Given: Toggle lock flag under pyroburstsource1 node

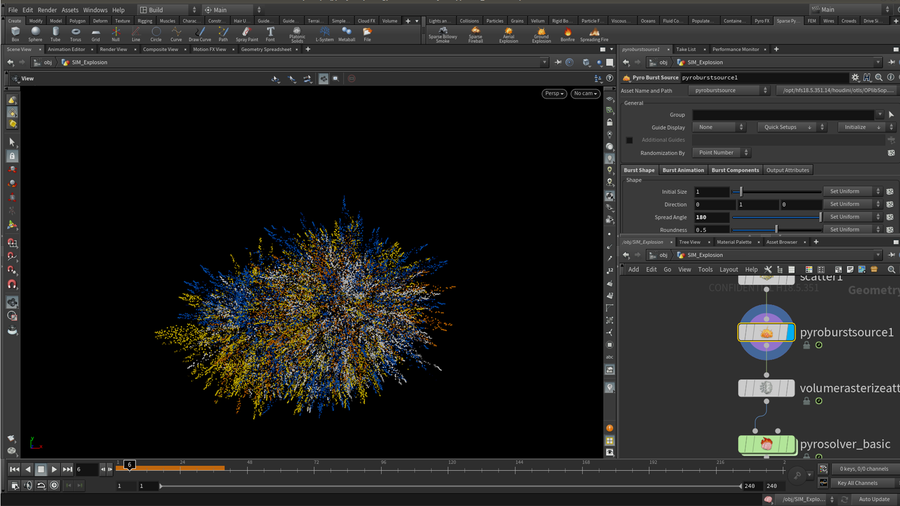Looking at the screenshot, I should (x=806, y=345).
